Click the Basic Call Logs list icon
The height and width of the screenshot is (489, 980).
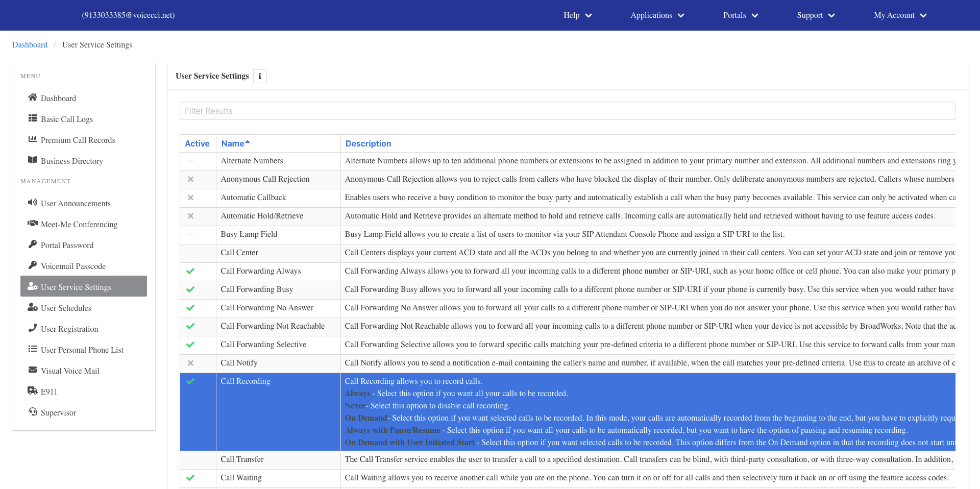(x=33, y=118)
